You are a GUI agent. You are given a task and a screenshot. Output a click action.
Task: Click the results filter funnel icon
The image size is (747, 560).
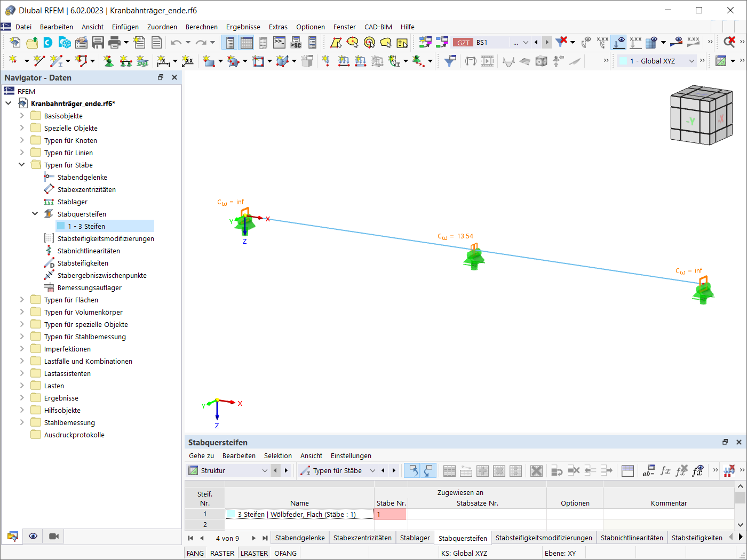pyautogui.click(x=450, y=61)
